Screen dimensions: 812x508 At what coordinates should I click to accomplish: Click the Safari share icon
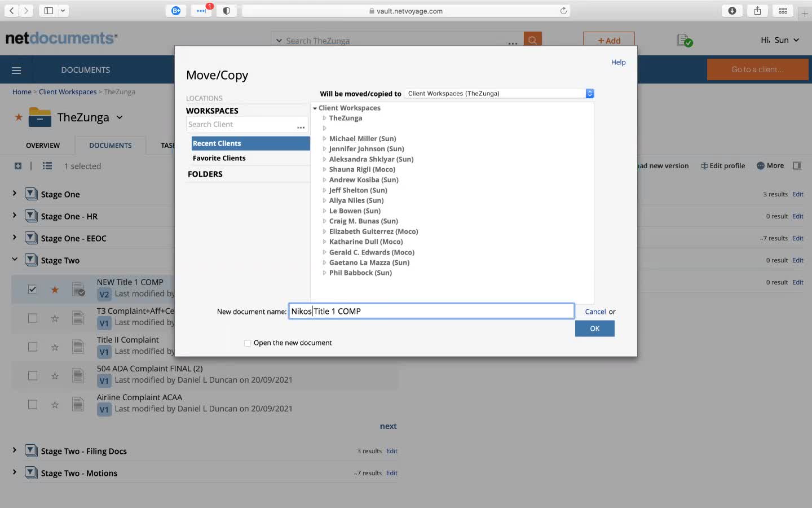(757, 11)
